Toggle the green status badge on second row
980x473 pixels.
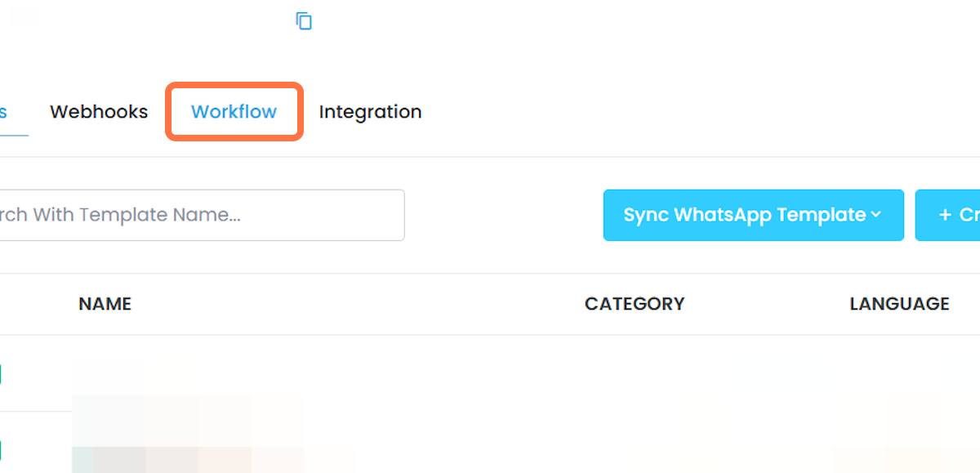[1, 450]
